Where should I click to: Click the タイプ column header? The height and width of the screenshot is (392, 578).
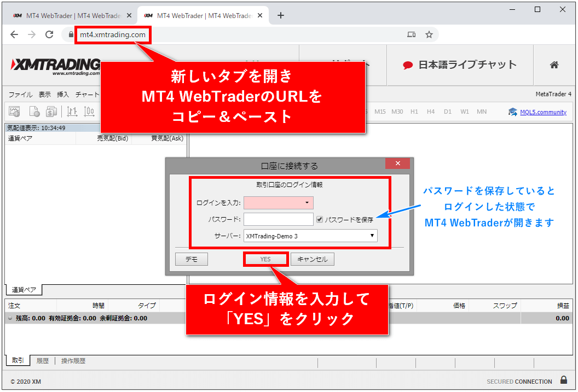134,306
